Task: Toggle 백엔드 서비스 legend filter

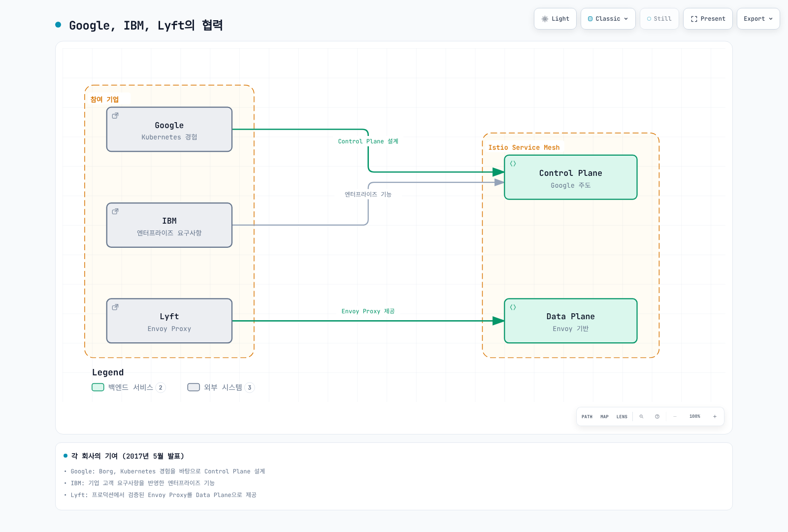Action: [129, 387]
